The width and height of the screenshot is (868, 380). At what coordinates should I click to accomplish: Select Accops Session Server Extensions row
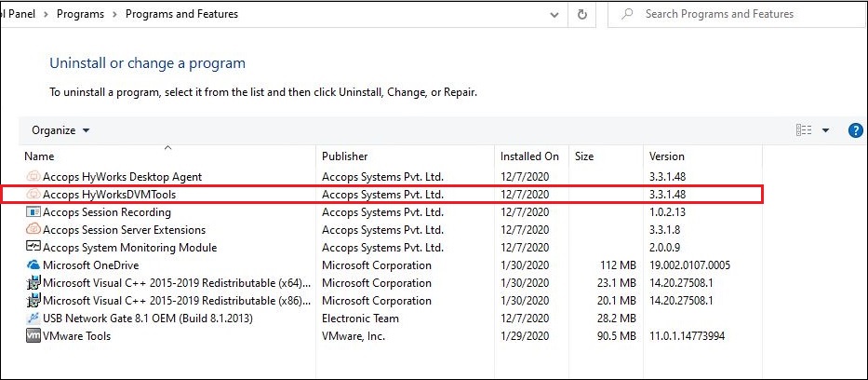[x=124, y=230]
